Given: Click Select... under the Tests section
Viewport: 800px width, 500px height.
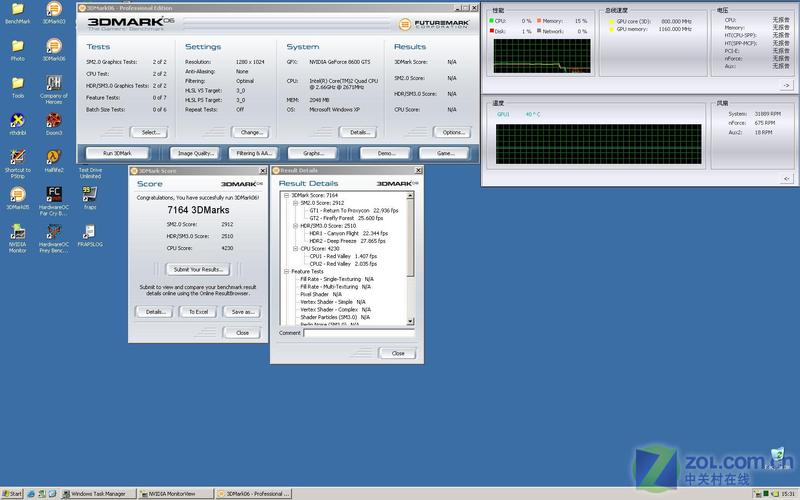Looking at the screenshot, I should [x=149, y=132].
